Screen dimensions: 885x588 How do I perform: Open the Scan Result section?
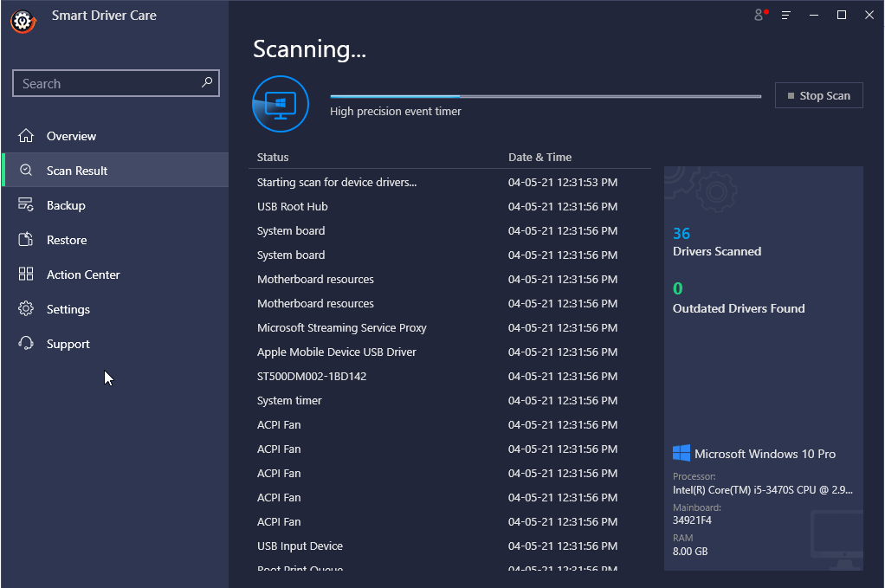pyautogui.click(x=77, y=171)
